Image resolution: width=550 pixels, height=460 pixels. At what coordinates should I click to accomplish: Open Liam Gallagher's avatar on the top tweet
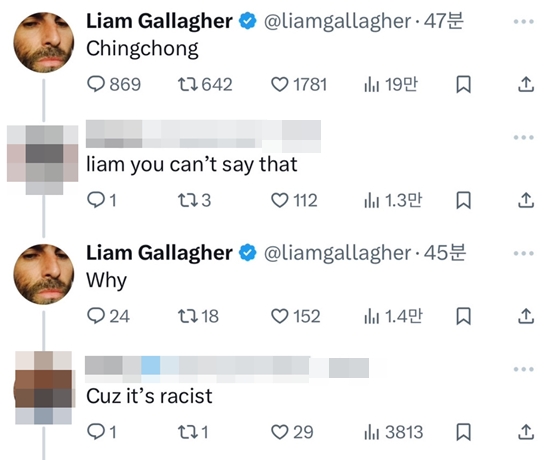(x=44, y=42)
